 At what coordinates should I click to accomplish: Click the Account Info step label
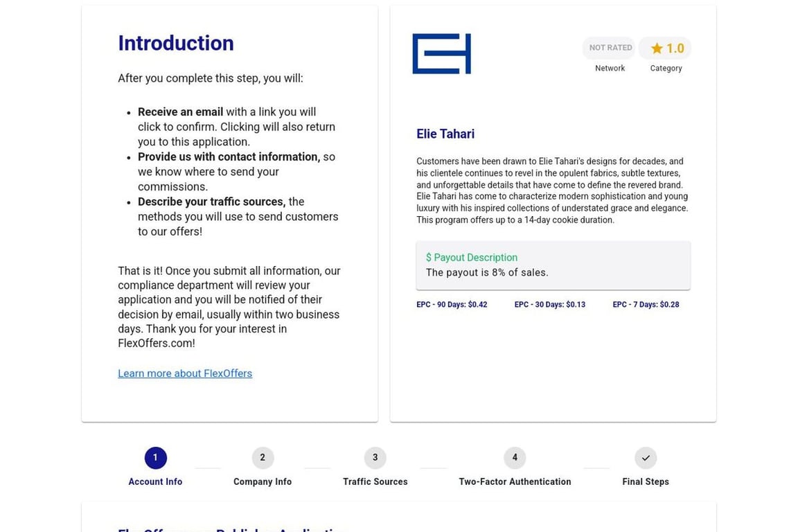click(155, 481)
